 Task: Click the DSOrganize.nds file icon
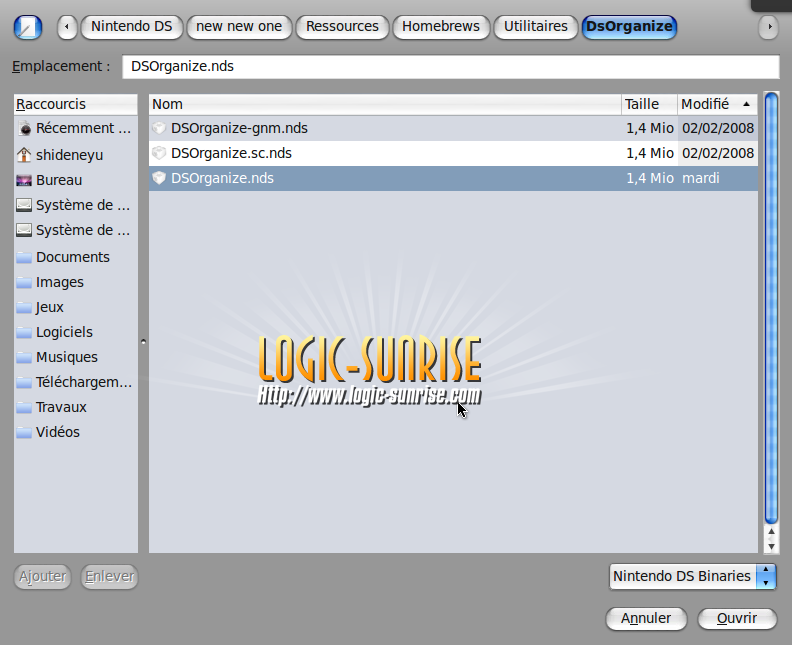(x=159, y=178)
